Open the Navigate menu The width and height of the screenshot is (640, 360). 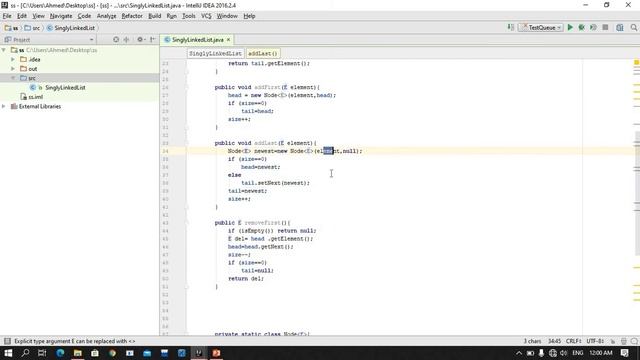point(61,16)
